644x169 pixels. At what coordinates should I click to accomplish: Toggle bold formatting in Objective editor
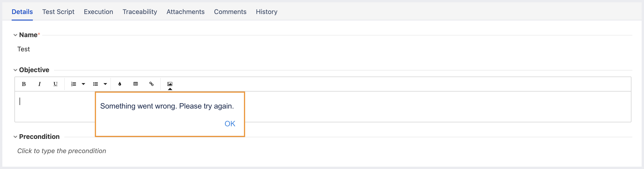pos(24,84)
